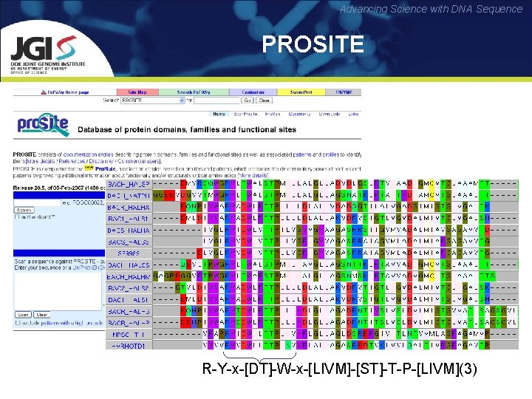
Task: Click the Clear button beside Go
Action: tap(264, 100)
